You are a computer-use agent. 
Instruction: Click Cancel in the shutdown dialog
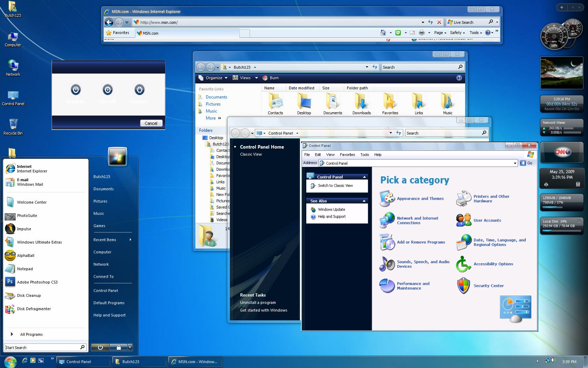coord(151,123)
